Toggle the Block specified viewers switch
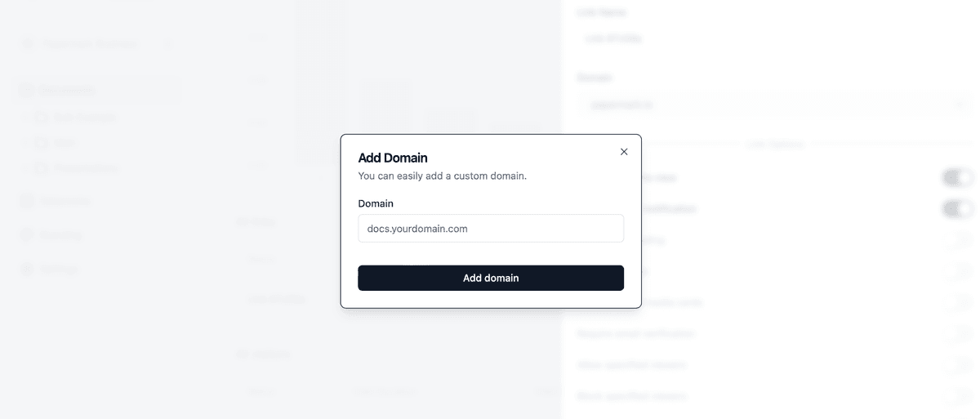This screenshot has height=419, width=980. [957, 396]
